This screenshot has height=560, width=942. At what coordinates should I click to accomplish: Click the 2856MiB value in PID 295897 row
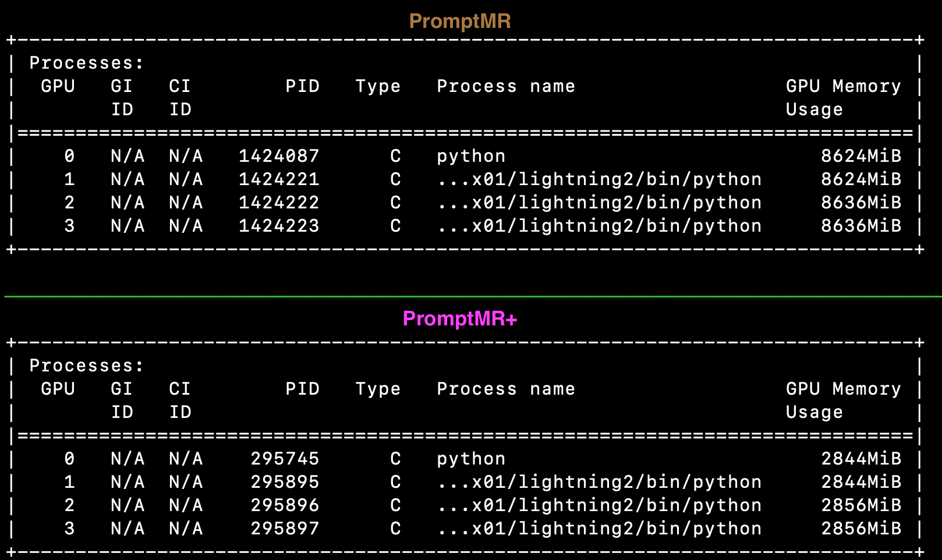[861, 529]
